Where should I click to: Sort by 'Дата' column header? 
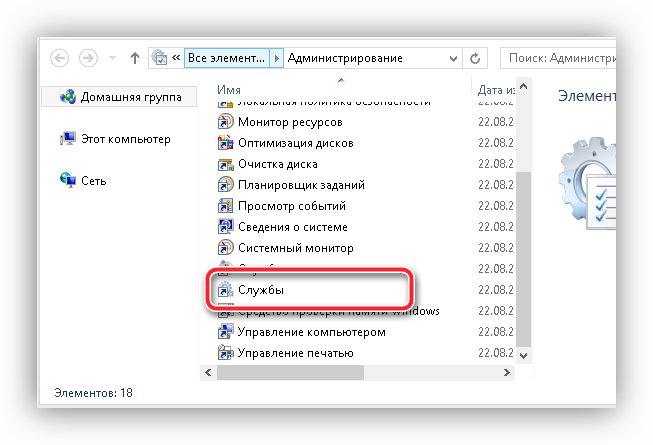496,90
